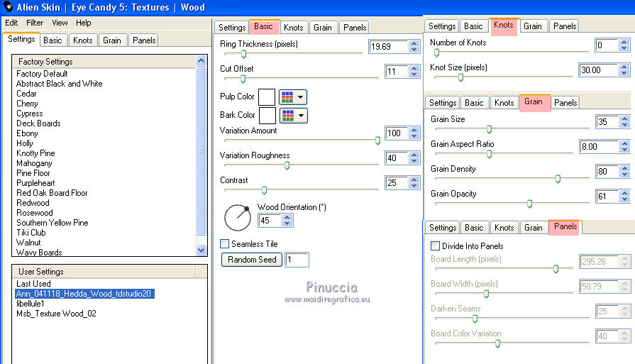Select the highlighted pink Grain tab

[x=534, y=101]
